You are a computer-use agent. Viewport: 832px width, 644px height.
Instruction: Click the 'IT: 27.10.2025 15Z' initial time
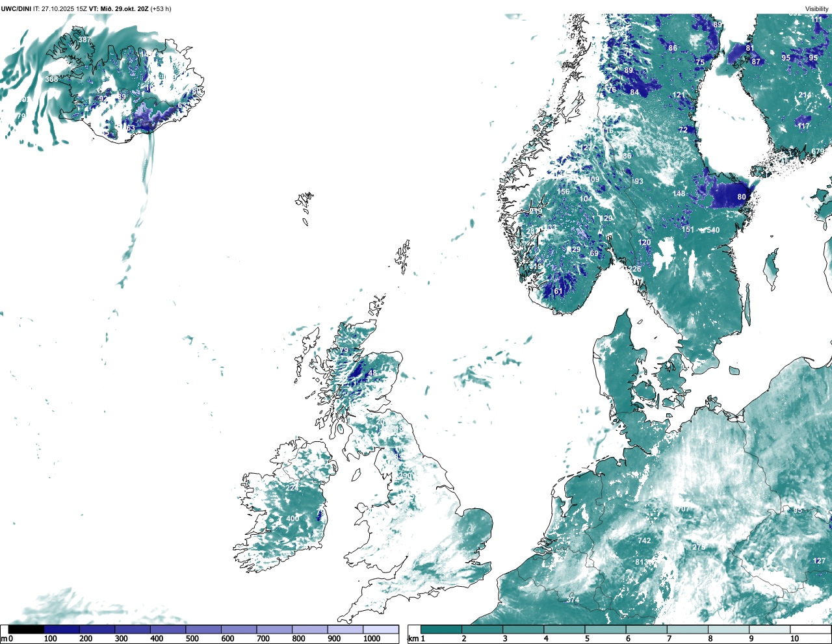[60, 9]
